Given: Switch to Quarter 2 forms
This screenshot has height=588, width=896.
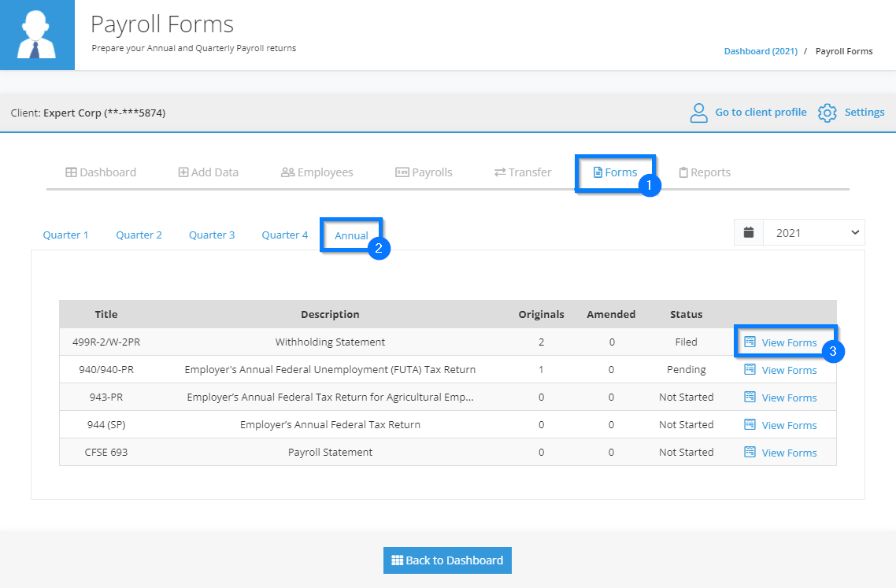Looking at the screenshot, I should tap(139, 235).
